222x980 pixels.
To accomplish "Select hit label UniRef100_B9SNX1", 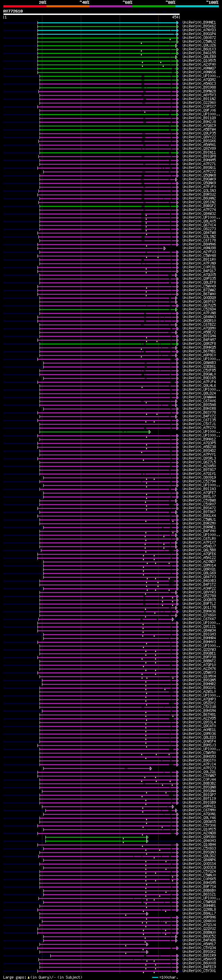I will click(199, 168).
